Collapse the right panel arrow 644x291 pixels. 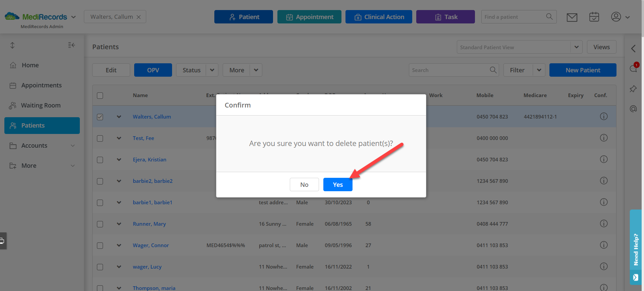tap(633, 49)
